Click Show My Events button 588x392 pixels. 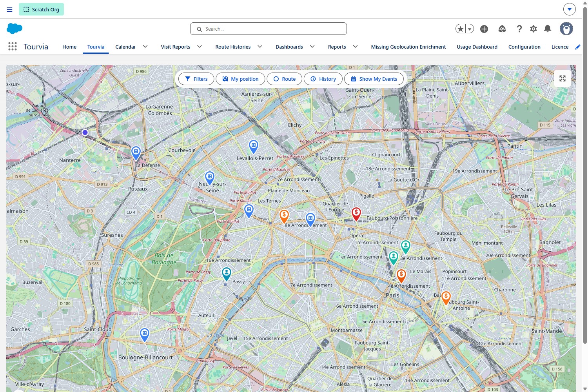point(374,79)
